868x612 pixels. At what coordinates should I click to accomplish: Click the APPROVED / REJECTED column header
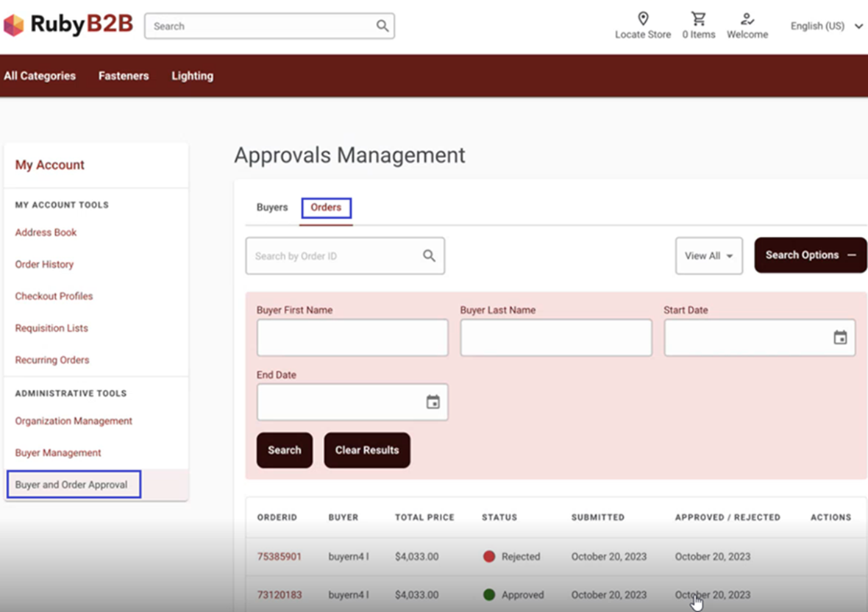click(x=728, y=517)
